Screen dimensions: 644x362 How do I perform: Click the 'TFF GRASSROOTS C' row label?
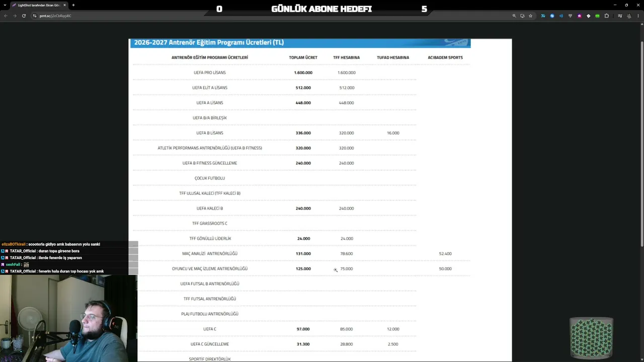coord(210,223)
